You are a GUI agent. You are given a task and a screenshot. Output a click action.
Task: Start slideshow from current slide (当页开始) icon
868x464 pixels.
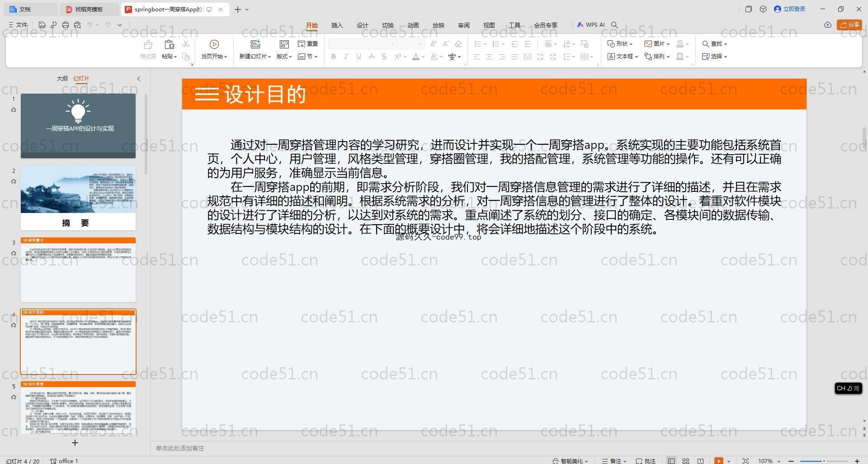click(x=214, y=44)
